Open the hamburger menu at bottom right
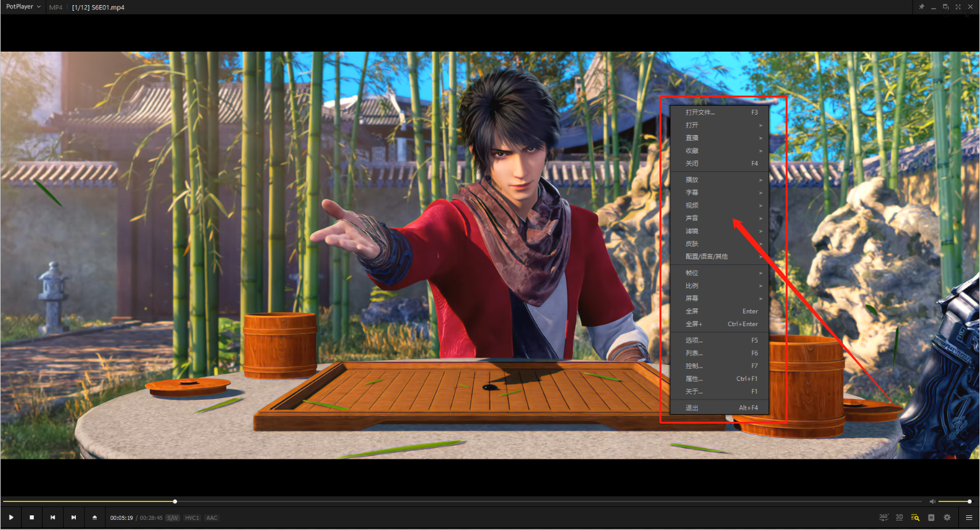This screenshot has height=530, width=980. [x=969, y=517]
